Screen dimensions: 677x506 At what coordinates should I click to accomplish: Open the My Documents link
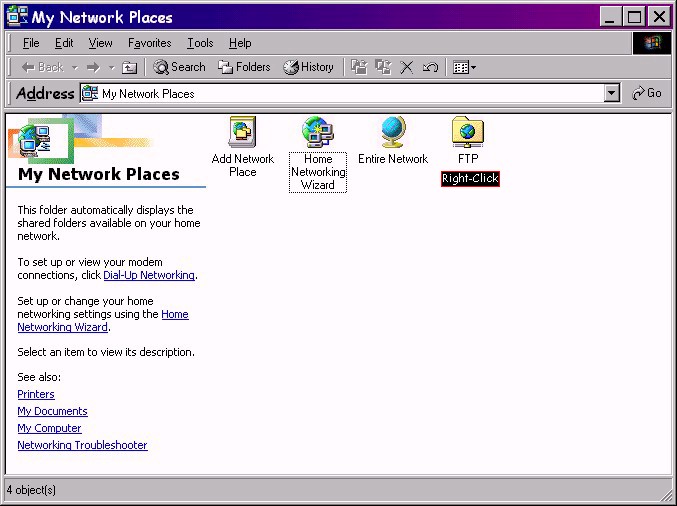52,411
